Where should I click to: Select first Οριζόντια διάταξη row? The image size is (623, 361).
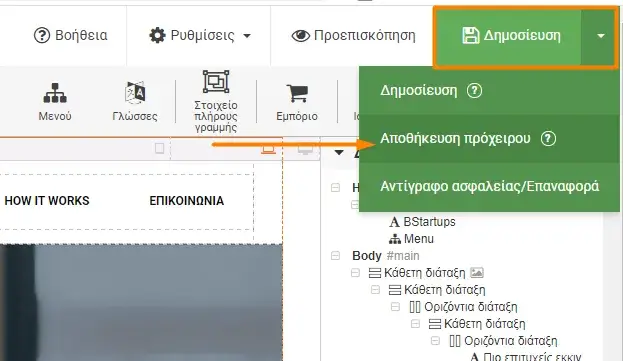463,307
